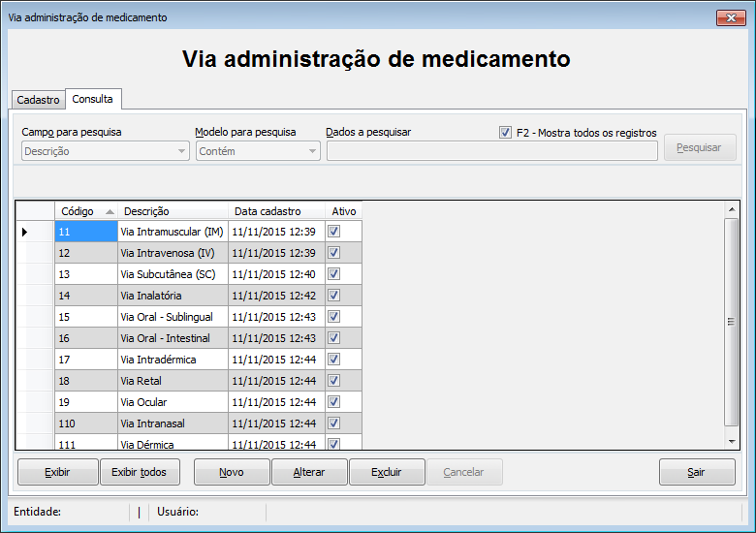756x533 pixels.
Task: Select code cell 13
Action: pos(86,273)
